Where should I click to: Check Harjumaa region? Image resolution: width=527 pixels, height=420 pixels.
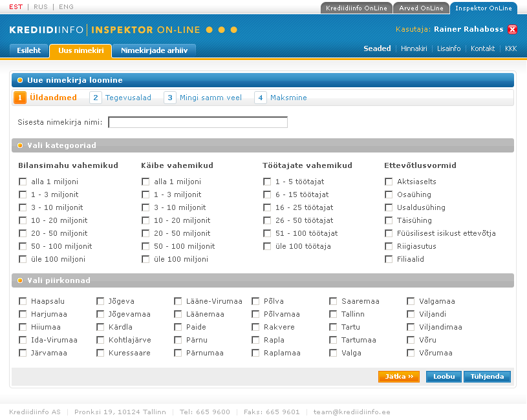[23, 314]
